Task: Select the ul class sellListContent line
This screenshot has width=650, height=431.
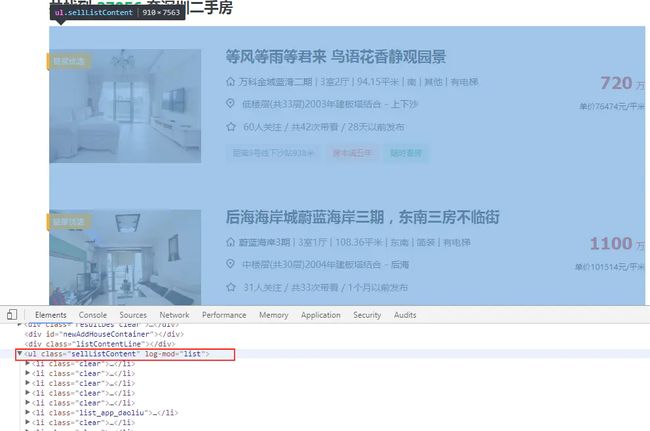Action: 117,354
